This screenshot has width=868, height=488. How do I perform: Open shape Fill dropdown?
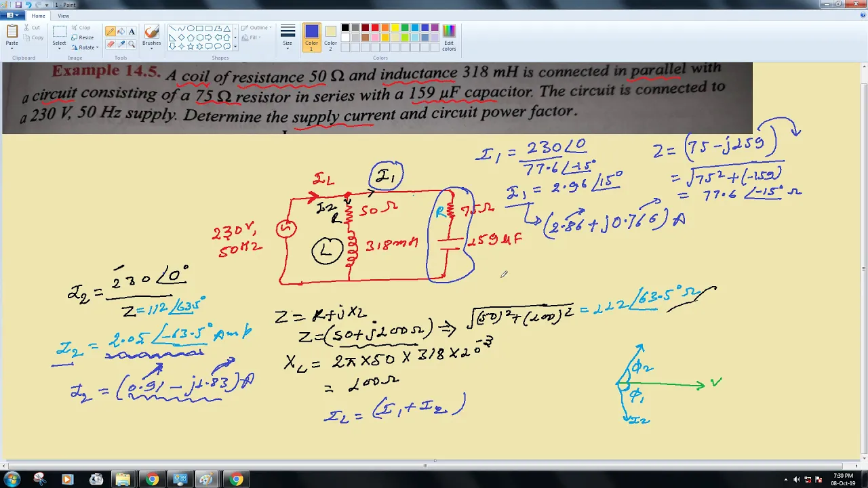[252, 37]
